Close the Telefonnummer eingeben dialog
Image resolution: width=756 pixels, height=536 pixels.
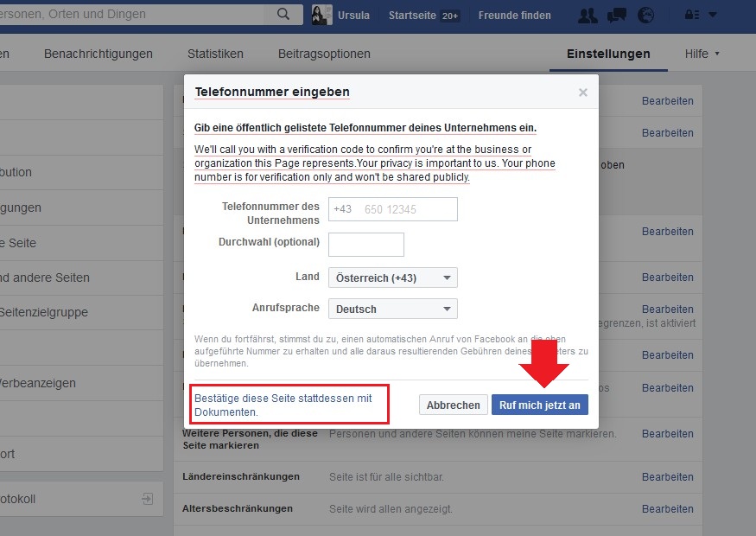pyautogui.click(x=583, y=93)
